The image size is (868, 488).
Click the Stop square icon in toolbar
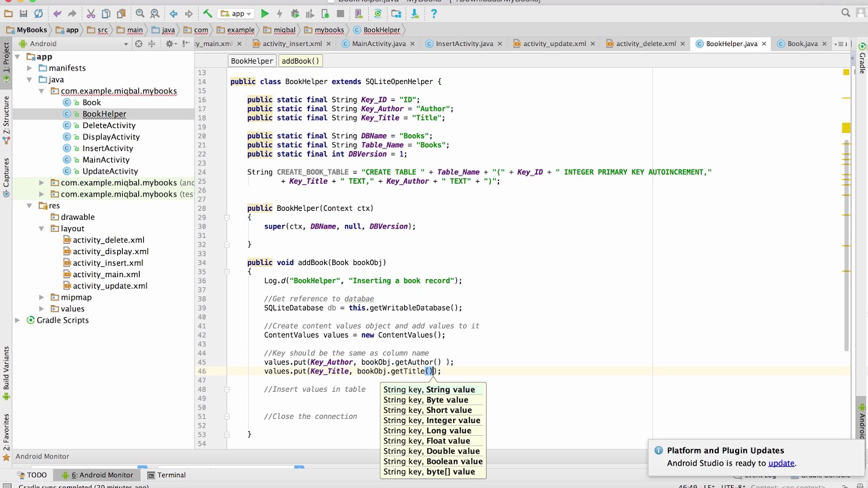(x=340, y=14)
